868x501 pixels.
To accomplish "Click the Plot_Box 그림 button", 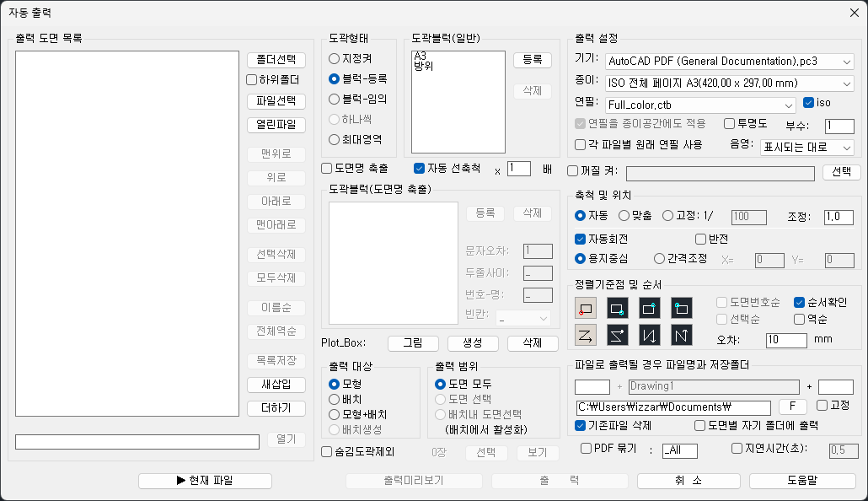I will coord(413,343).
